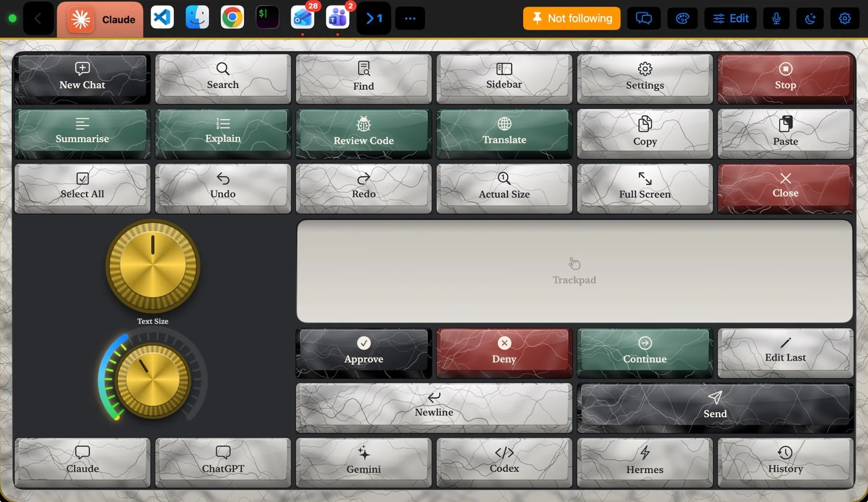Click inside the Trackpad area
Viewport: 868px width, 502px height.
tap(574, 271)
